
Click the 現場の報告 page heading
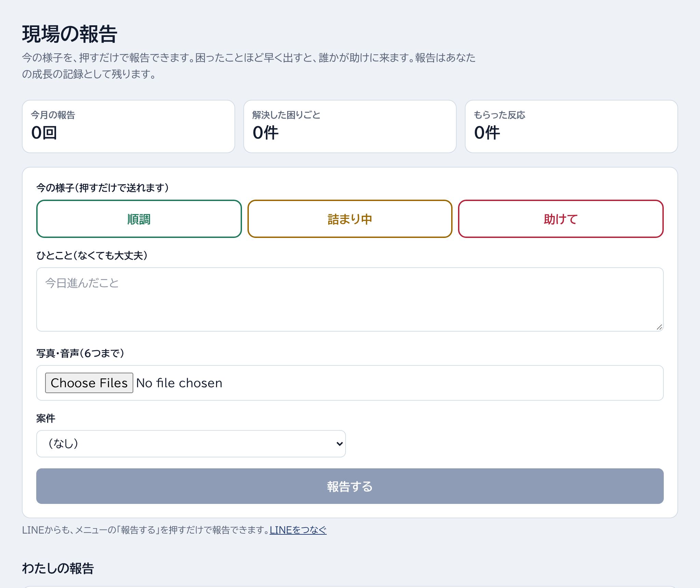pyautogui.click(x=70, y=34)
